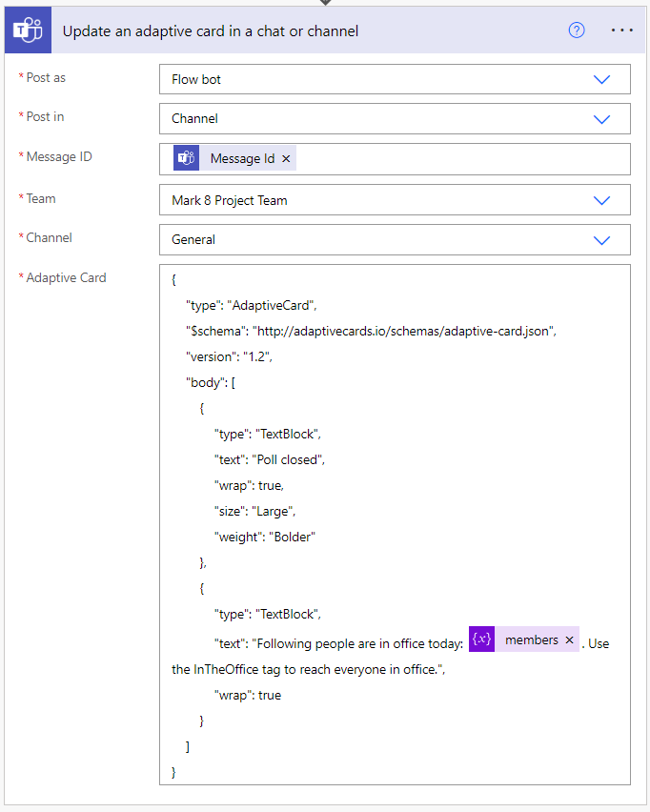Viewport: 650px width, 812px height.
Task: Click the 'Mark 8 Project Team' value text
Action: tap(230, 201)
